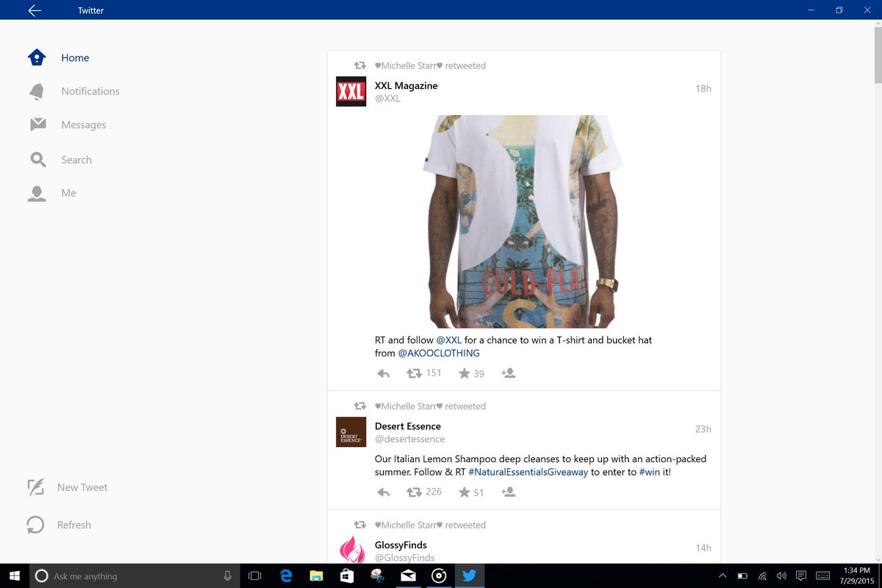Image resolution: width=882 pixels, height=588 pixels.
Task: Open the #NaturalEssentialsGiveaway hashtag
Action: pyautogui.click(x=528, y=471)
